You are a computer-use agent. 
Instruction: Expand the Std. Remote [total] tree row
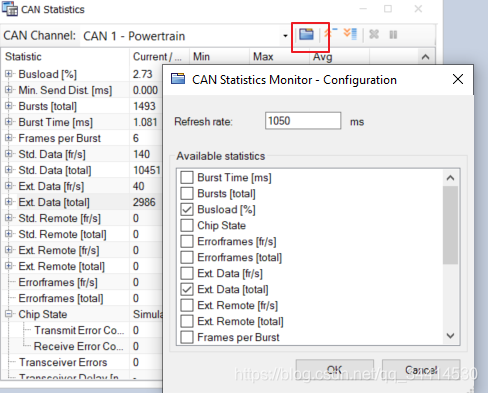9,234
